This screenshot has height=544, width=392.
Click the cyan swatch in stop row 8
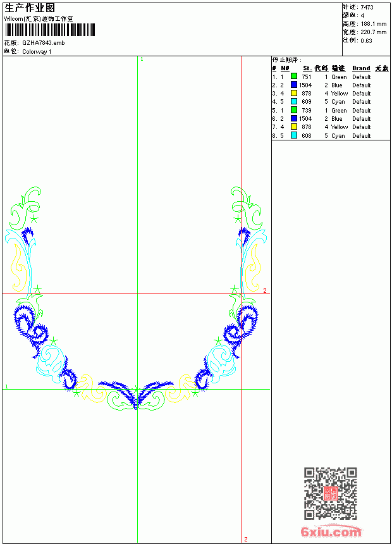[x=294, y=135]
